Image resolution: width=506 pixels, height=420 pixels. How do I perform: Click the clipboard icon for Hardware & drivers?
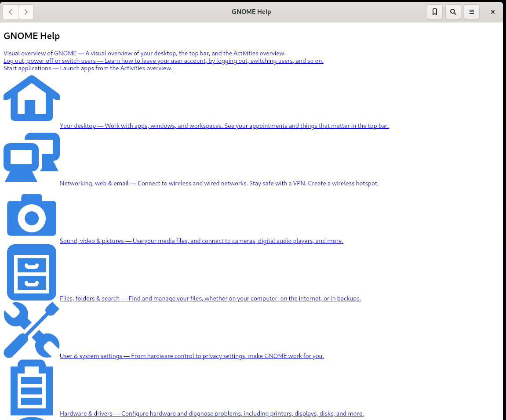click(32, 387)
